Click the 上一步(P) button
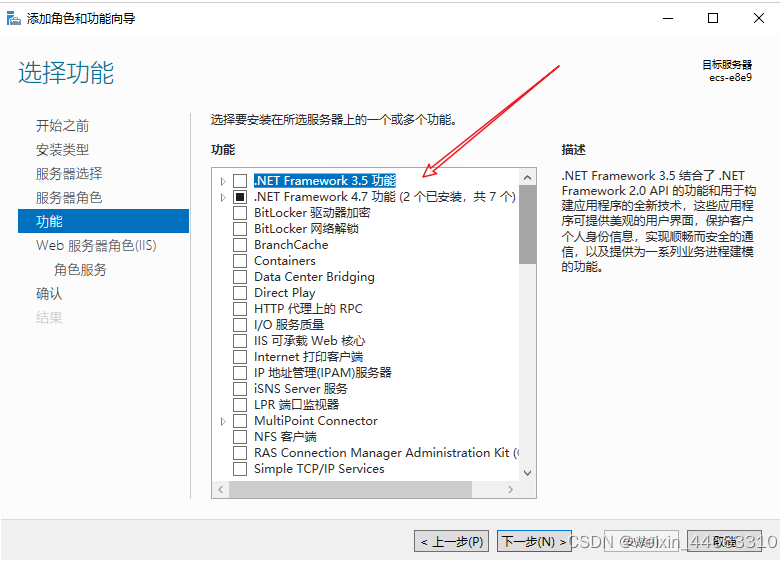This screenshot has width=780, height=561. (x=452, y=541)
